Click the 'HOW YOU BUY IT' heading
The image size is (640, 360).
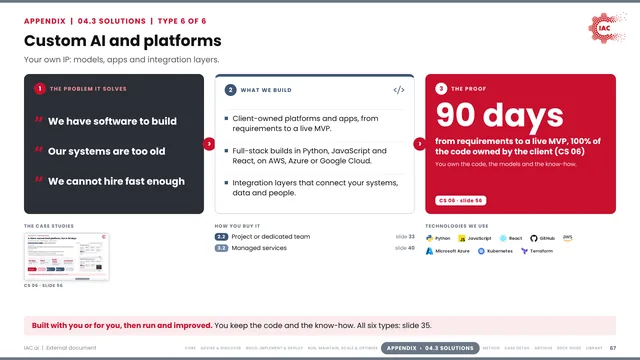237,226
